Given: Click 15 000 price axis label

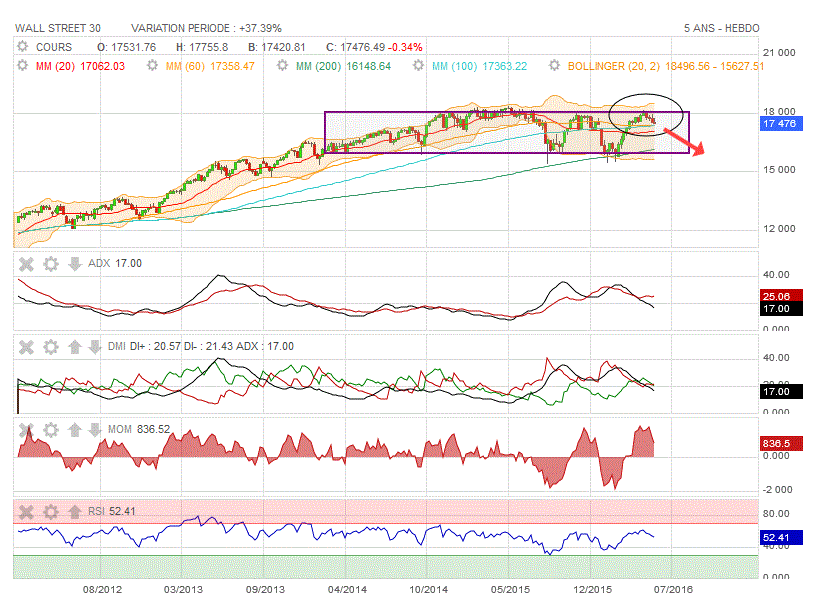Looking at the screenshot, I should (x=779, y=170).
